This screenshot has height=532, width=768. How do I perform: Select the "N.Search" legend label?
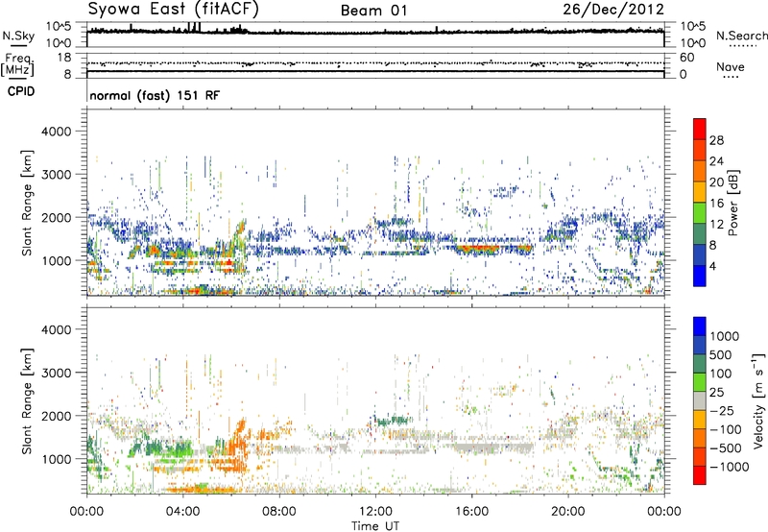point(741,36)
